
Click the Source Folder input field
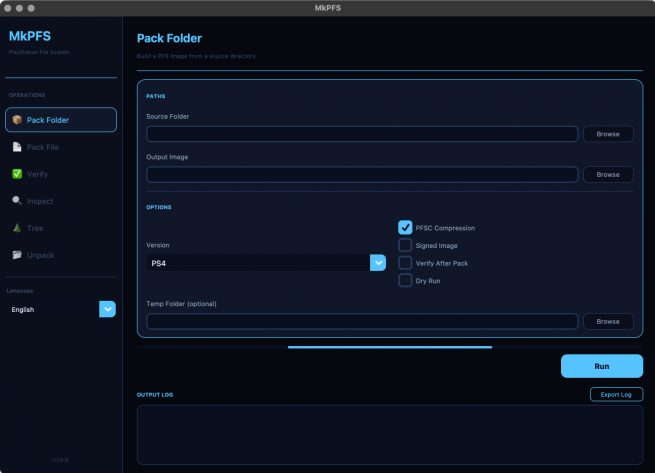click(x=362, y=134)
